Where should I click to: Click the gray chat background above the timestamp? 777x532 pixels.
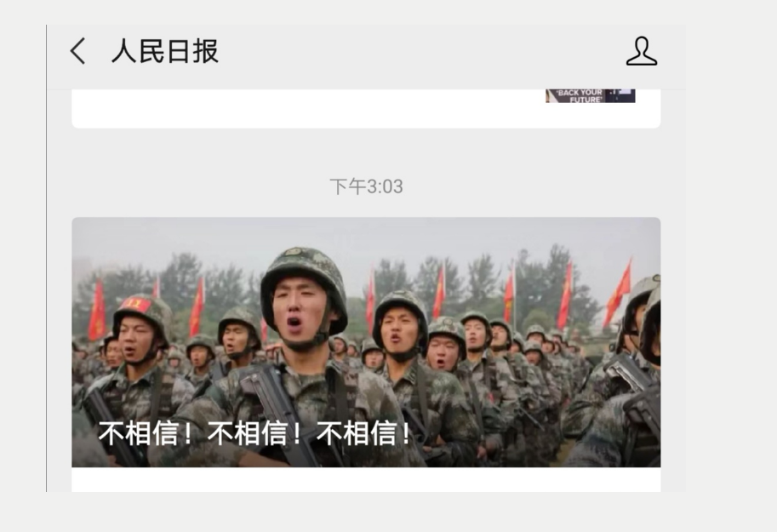(x=366, y=152)
